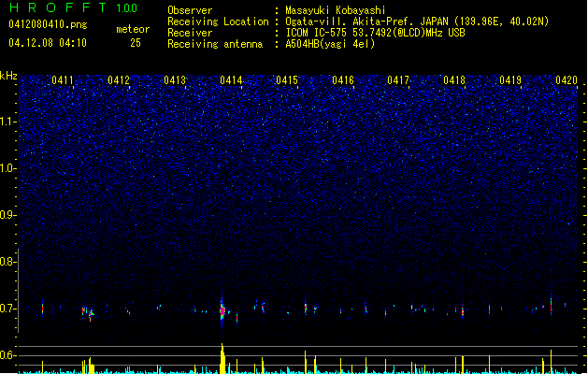Click the 0416 time marker
588x374 pixels.
pos(343,80)
